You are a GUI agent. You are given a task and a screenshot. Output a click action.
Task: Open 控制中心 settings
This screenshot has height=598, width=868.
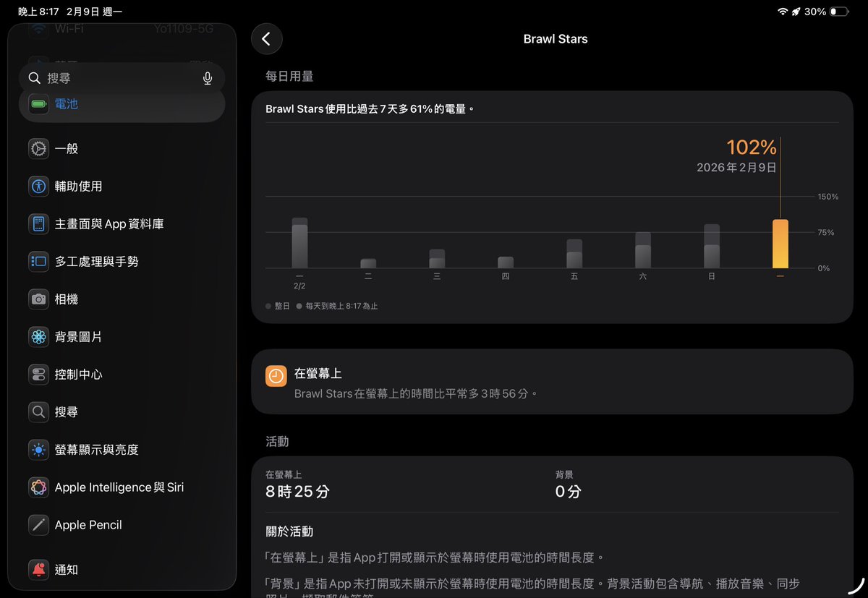tap(122, 375)
